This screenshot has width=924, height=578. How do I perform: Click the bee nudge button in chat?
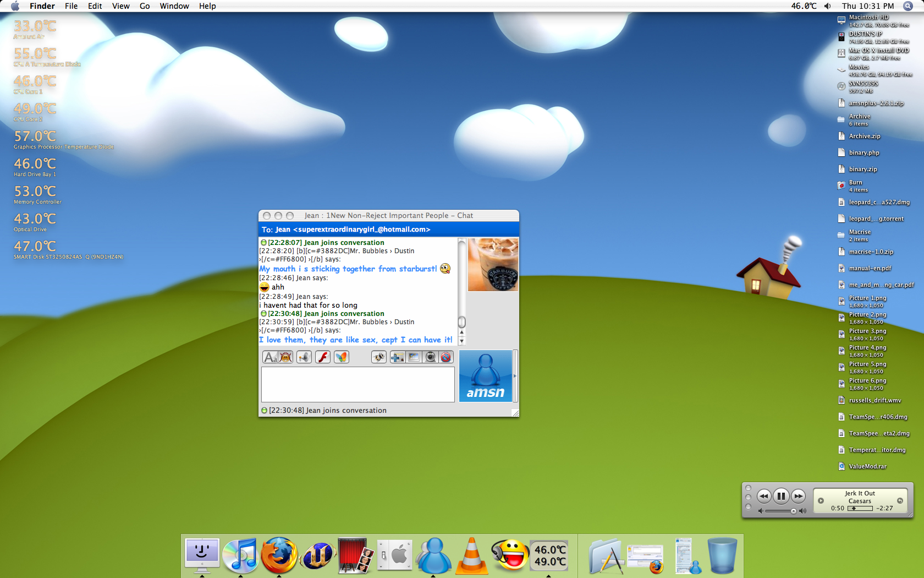click(x=379, y=357)
